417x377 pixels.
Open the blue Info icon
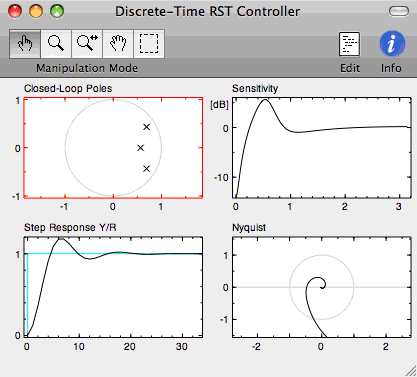click(x=392, y=44)
